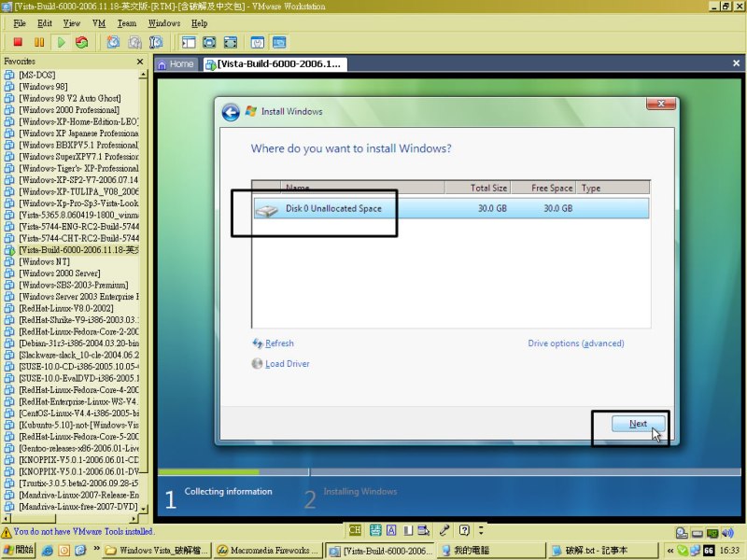Screen dimensions: 747x560
Task: Switch to full screen mode icon
Action: (209, 42)
